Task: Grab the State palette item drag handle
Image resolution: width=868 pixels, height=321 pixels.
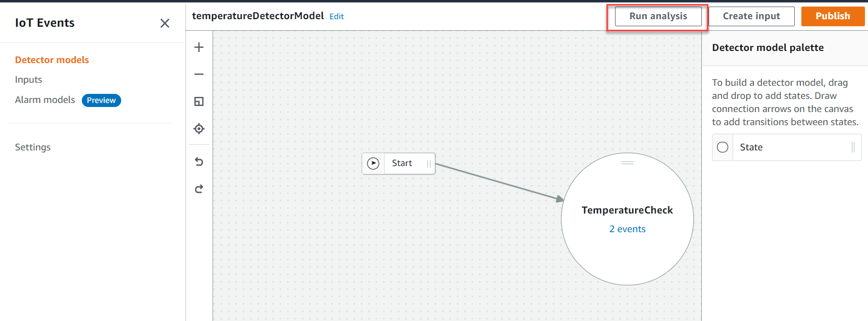Action: click(853, 147)
